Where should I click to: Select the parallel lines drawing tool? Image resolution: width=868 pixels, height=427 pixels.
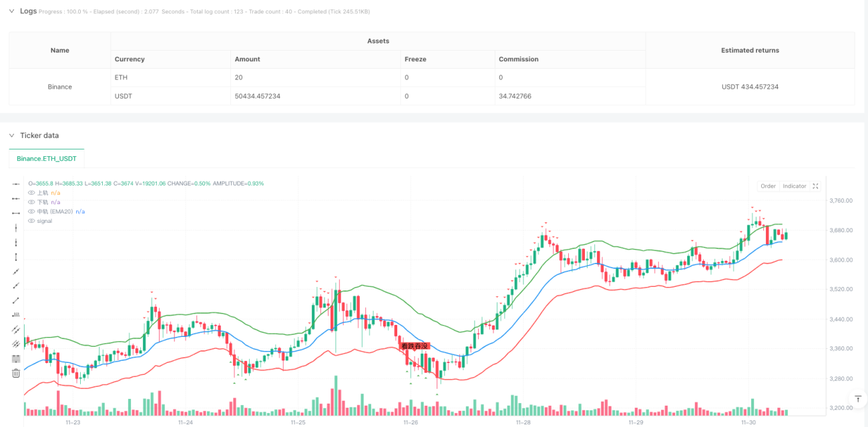click(16, 330)
